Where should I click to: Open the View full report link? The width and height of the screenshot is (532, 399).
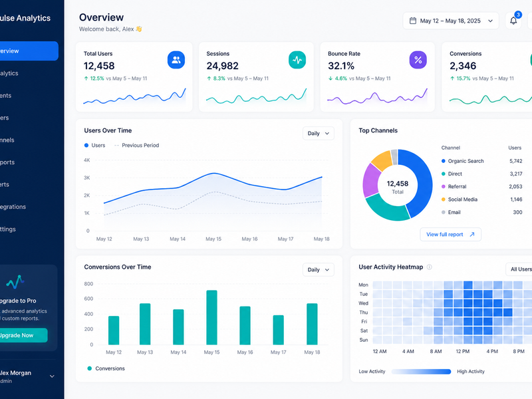pos(451,235)
